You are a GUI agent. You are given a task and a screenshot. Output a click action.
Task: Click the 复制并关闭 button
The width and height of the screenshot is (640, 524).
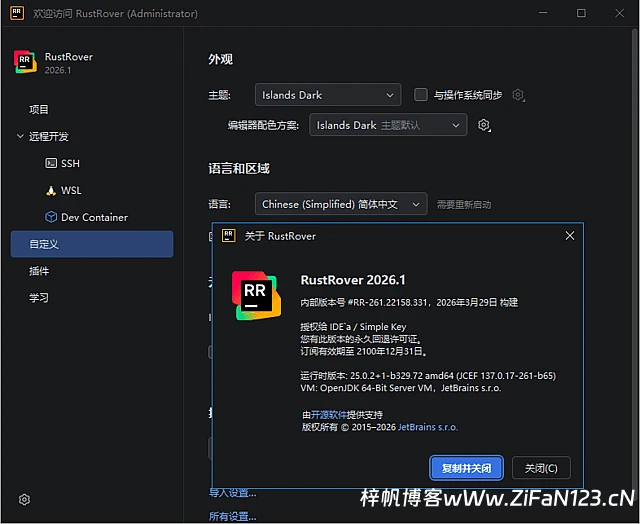466,467
